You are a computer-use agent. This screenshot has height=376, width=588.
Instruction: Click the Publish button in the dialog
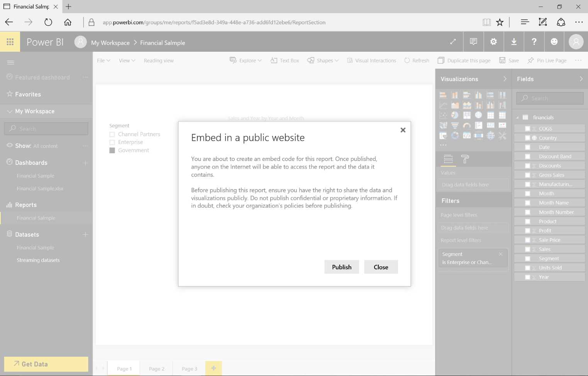point(341,267)
